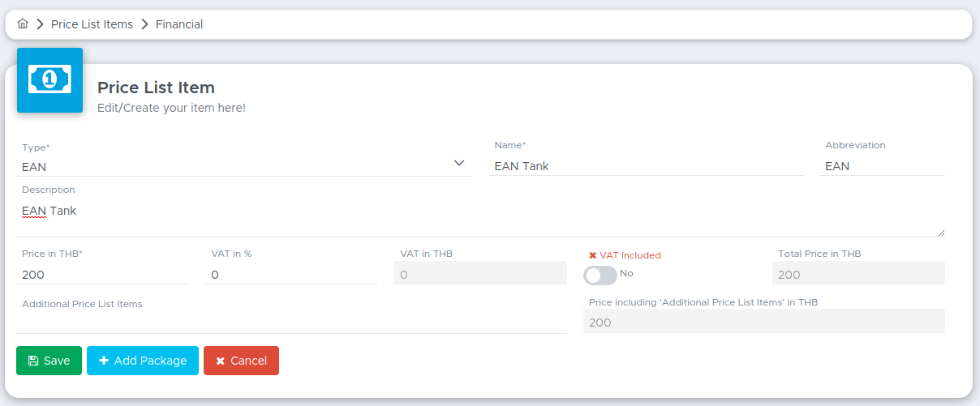
Task: Edit the Abbreviation field
Action: 883,165
